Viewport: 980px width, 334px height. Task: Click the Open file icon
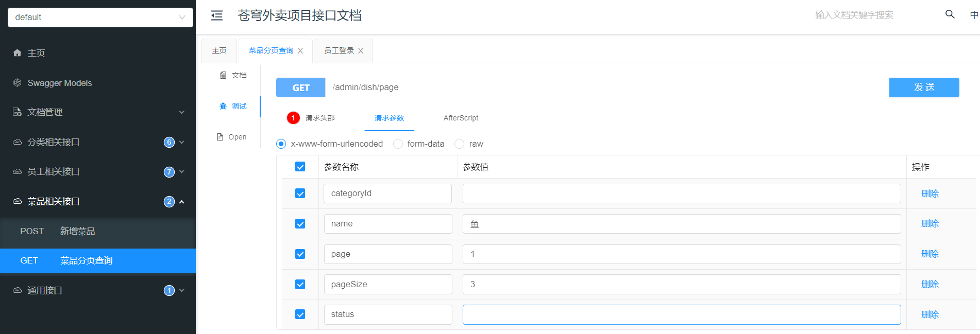[220, 137]
